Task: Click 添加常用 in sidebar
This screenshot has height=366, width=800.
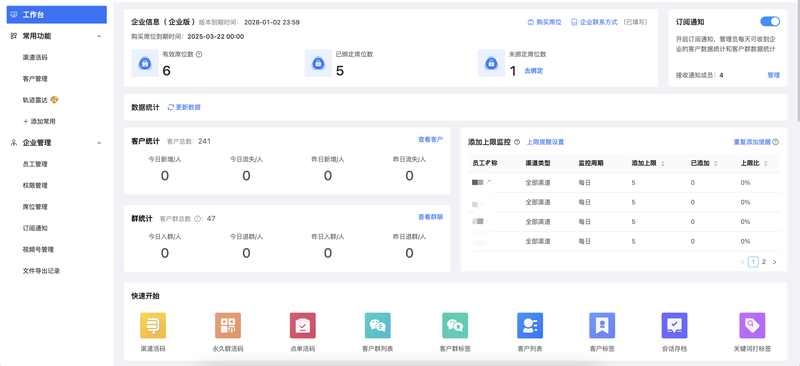Action: pyautogui.click(x=39, y=121)
